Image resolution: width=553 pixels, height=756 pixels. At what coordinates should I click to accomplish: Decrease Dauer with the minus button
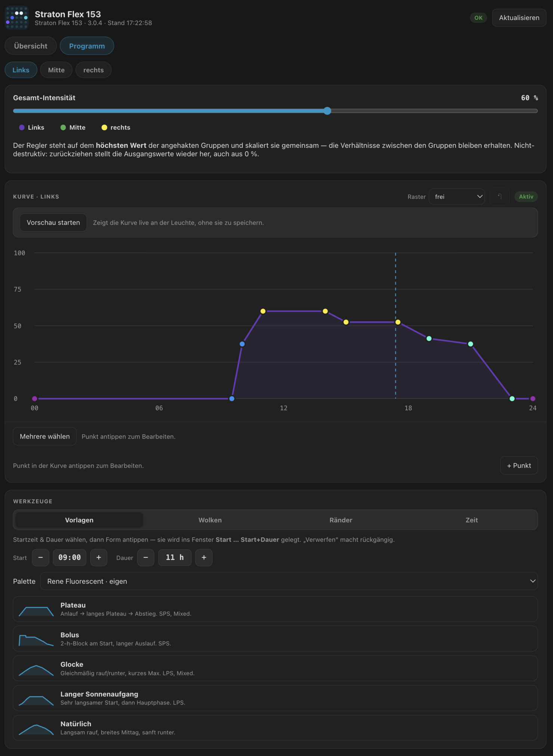146,557
